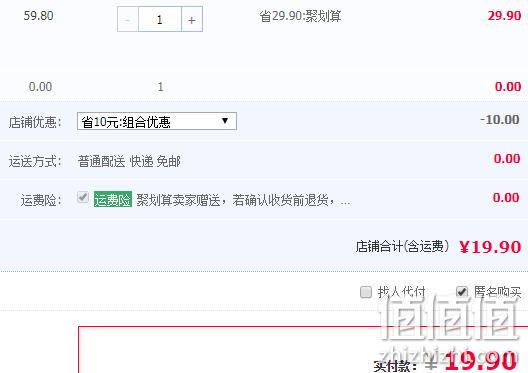
Task: Decrease quantity with the minus button
Action: (x=128, y=19)
